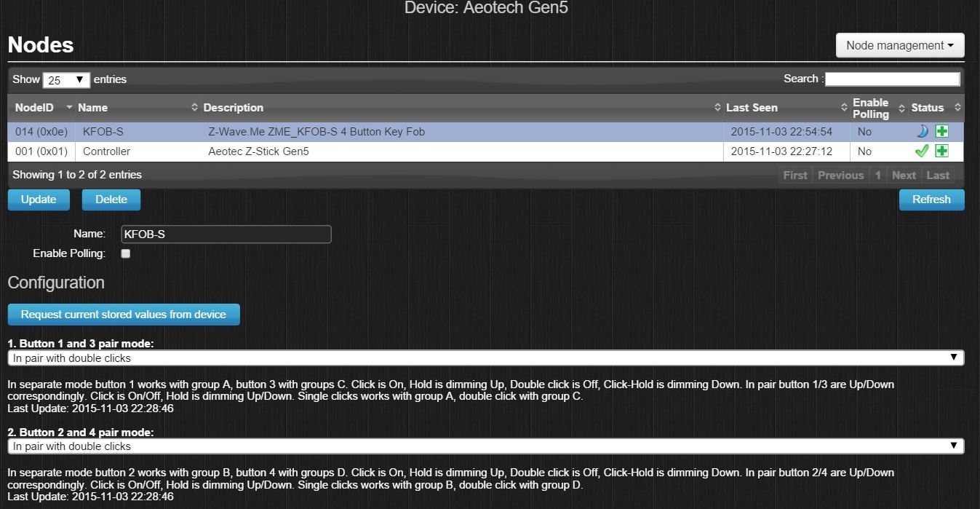The width and height of the screenshot is (980, 509).
Task: Click the Next pagination button
Action: pyautogui.click(x=904, y=175)
